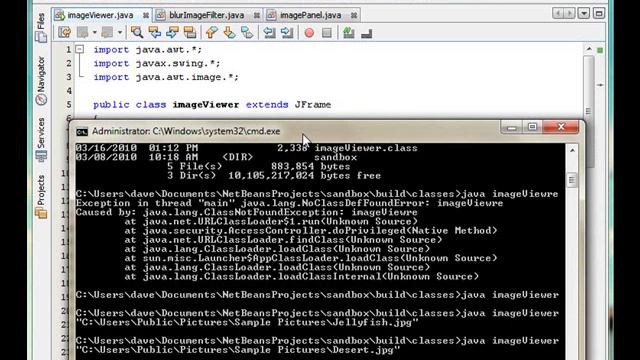Click editor vertical scrollbar up arrow

pos(589,49)
